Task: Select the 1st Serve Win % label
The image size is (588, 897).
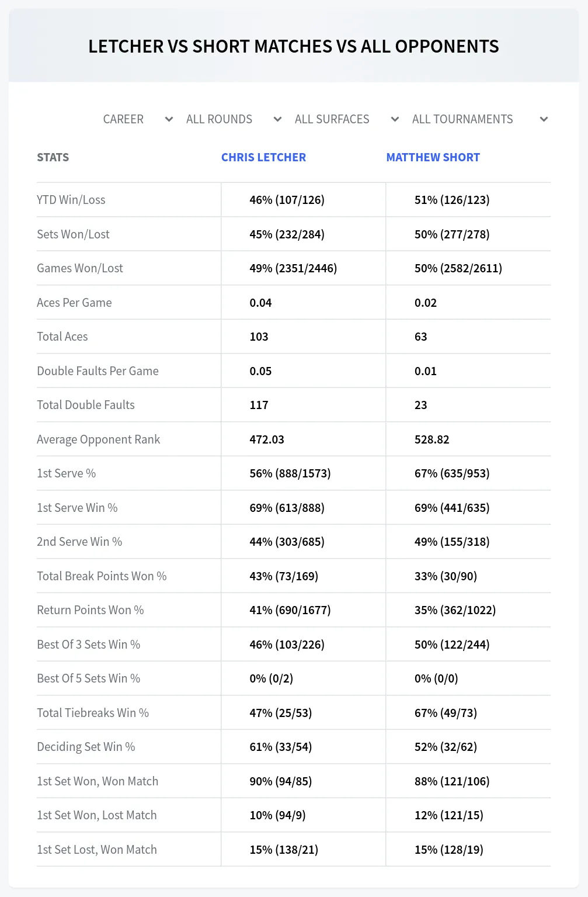Action: (x=77, y=508)
